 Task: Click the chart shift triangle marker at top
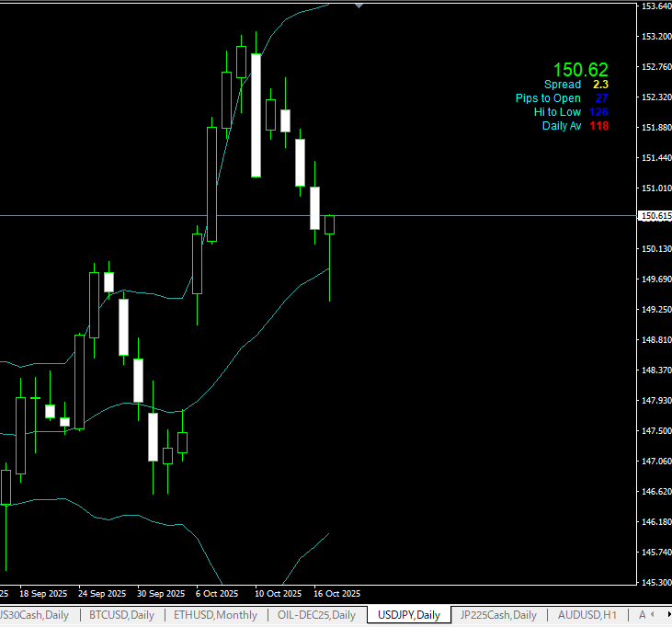click(x=359, y=6)
